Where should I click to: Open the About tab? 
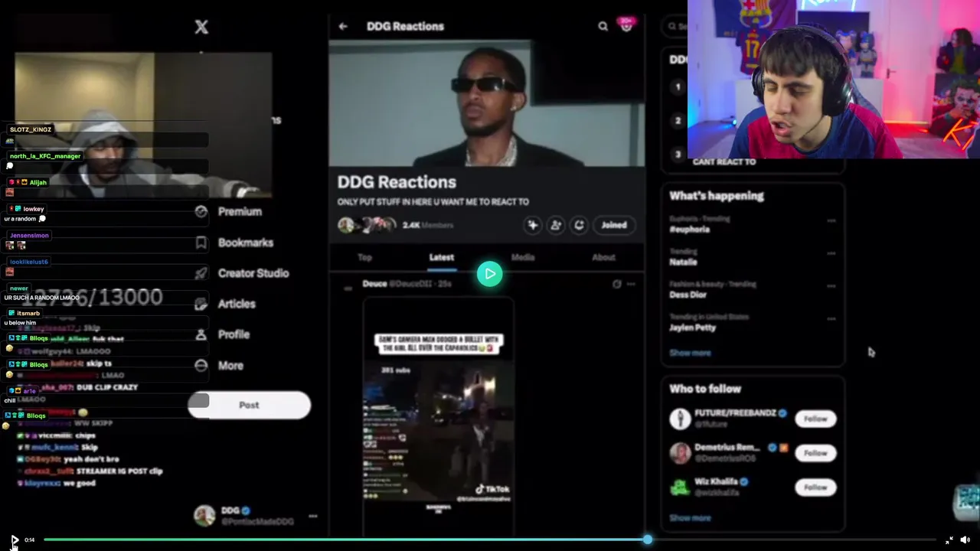click(x=603, y=257)
